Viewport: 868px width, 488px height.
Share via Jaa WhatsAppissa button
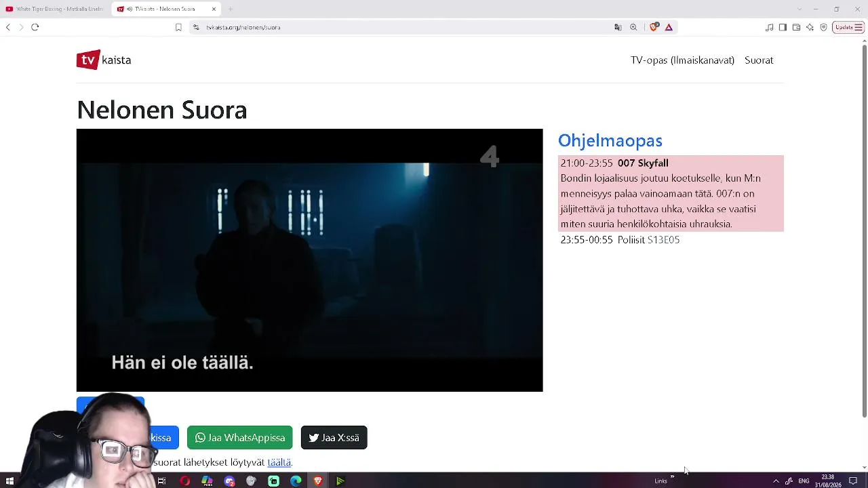(239, 438)
